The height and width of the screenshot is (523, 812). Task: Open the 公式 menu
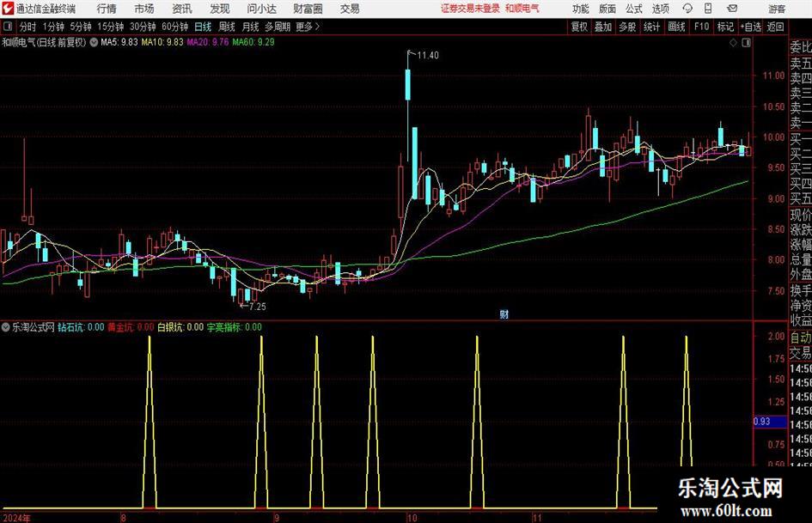coord(634,9)
